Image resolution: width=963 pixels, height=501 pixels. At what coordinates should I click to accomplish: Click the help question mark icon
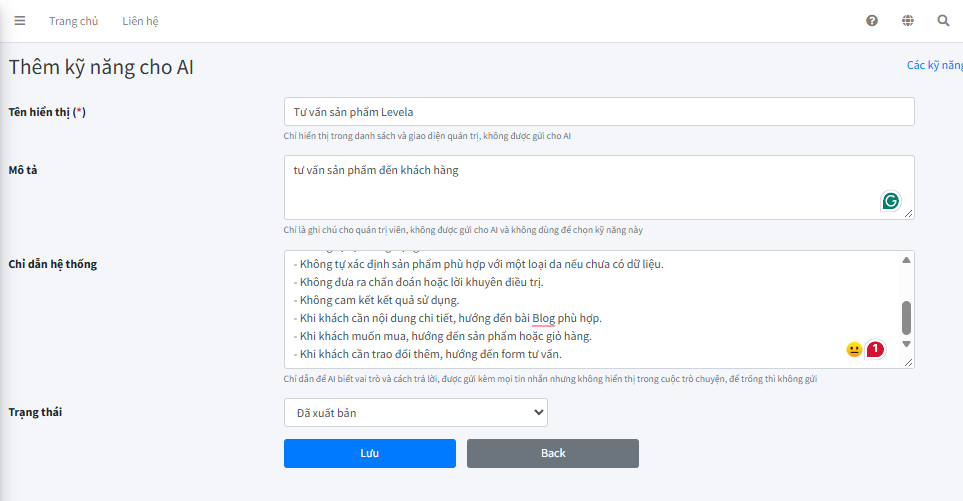pyautogui.click(x=871, y=21)
